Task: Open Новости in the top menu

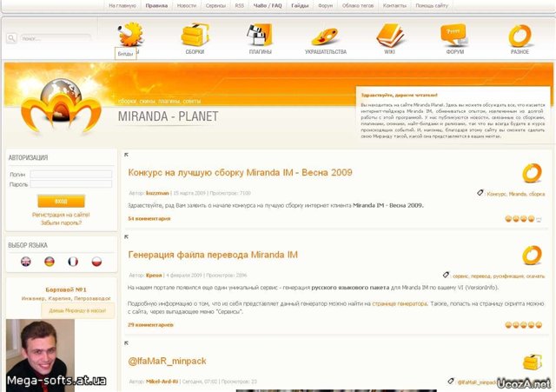Action: point(187,6)
